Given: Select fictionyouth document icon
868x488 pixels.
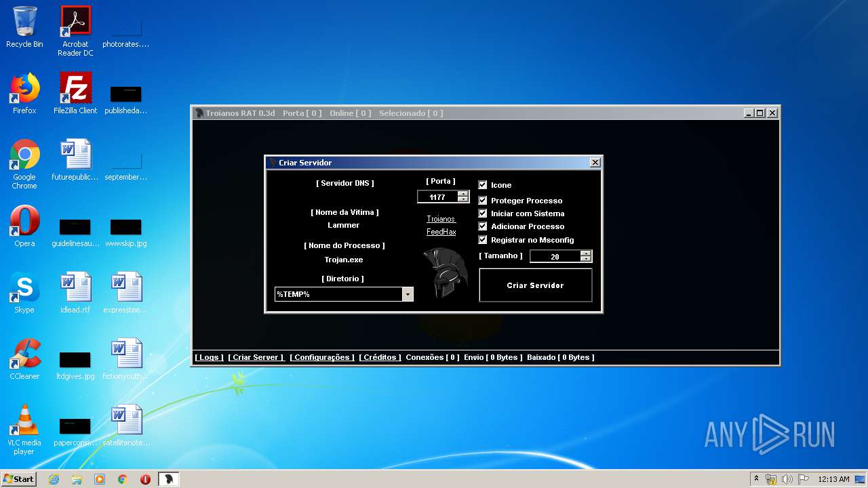Looking at the screenshot, I should point(126,359).
